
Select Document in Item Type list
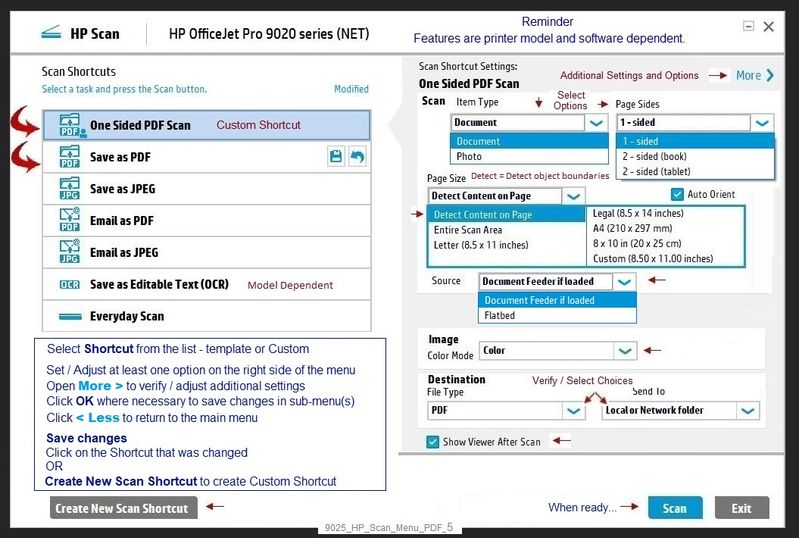[529, 141]
